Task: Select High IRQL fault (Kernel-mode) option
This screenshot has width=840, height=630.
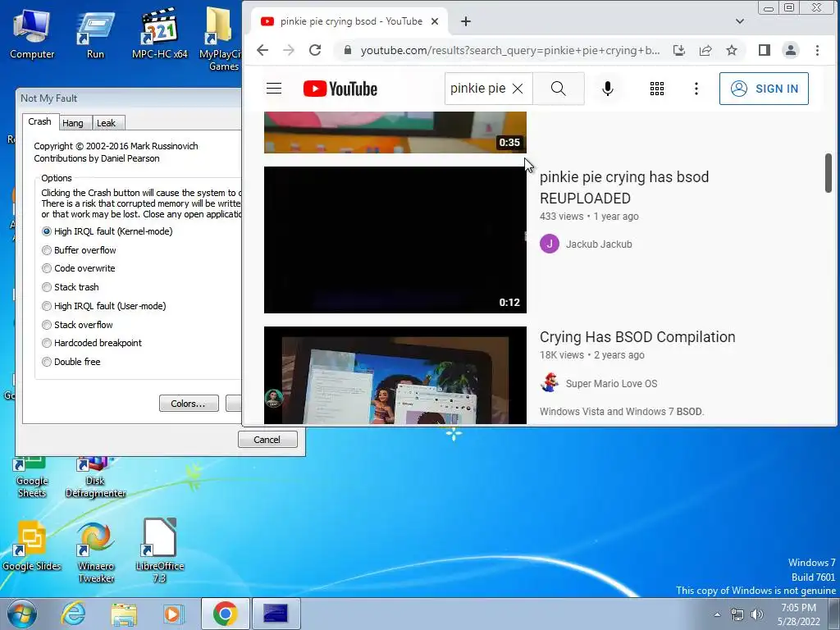Action: [x=107, y=231]
